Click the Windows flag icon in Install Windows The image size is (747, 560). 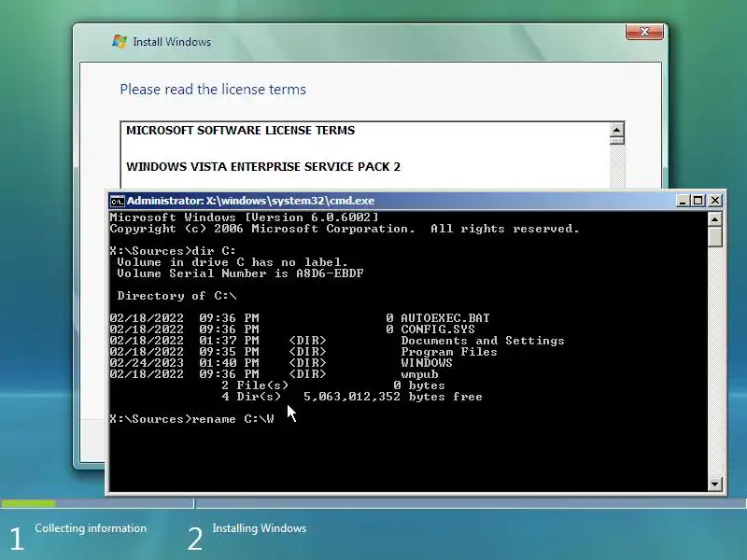click(x=120, y=41)
